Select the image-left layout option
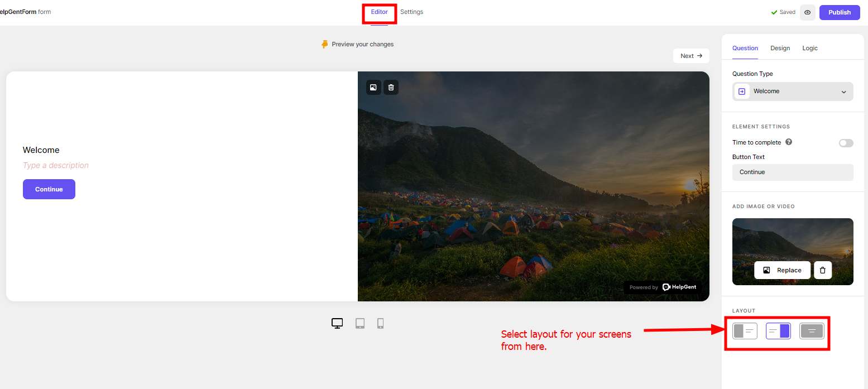Screen dimensions: 868x389 pyautogui.click(x=745, y=331)
